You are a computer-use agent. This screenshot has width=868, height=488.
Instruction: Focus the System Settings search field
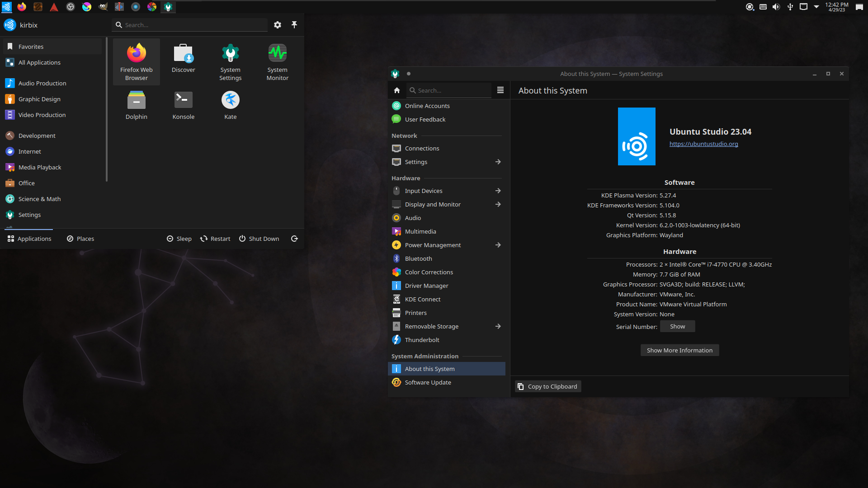point(449,90)
